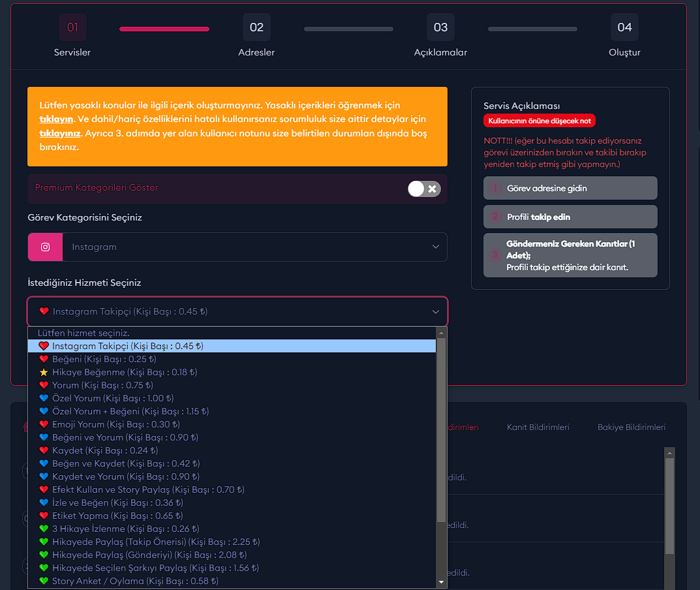
Task: Choose Beğeni ve Yorum at 0.90 ₺
Action: [232, 437]
